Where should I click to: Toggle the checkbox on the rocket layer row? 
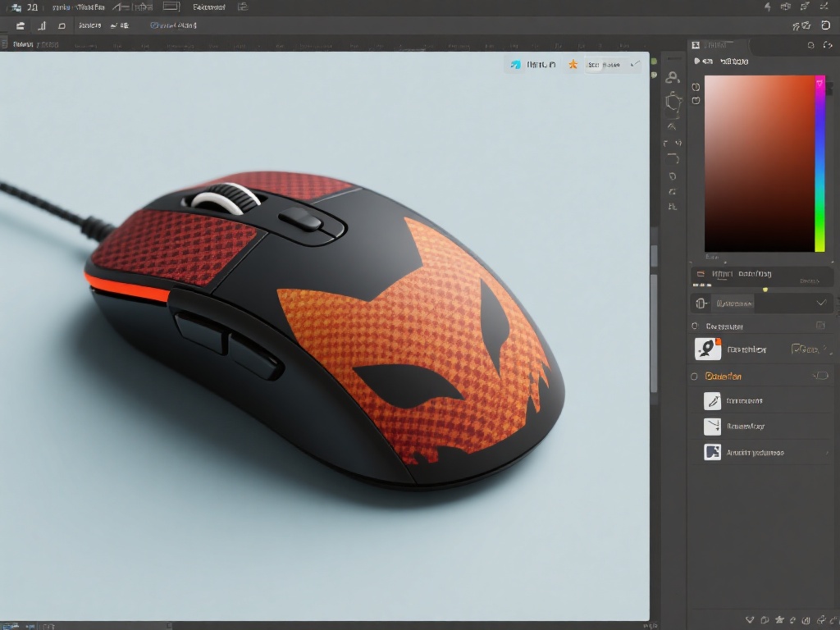click(797, 349)
